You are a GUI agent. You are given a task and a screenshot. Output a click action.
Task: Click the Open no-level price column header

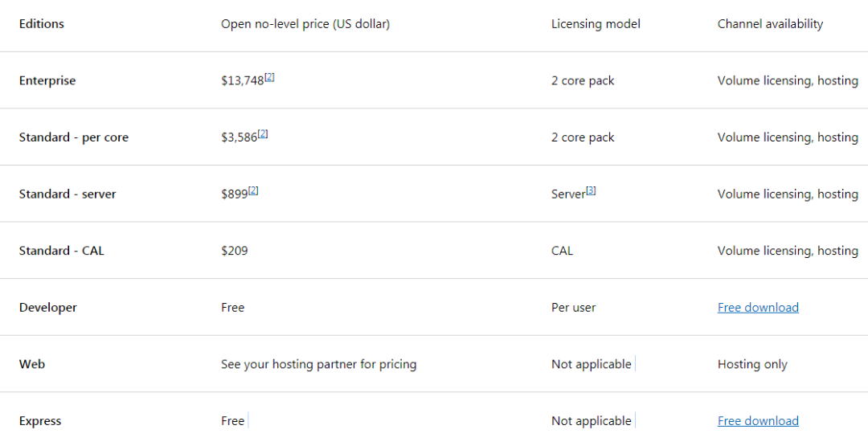(305, 24)
